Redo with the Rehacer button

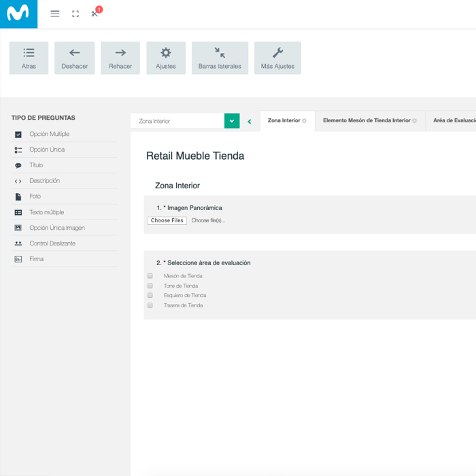point(120,58)
